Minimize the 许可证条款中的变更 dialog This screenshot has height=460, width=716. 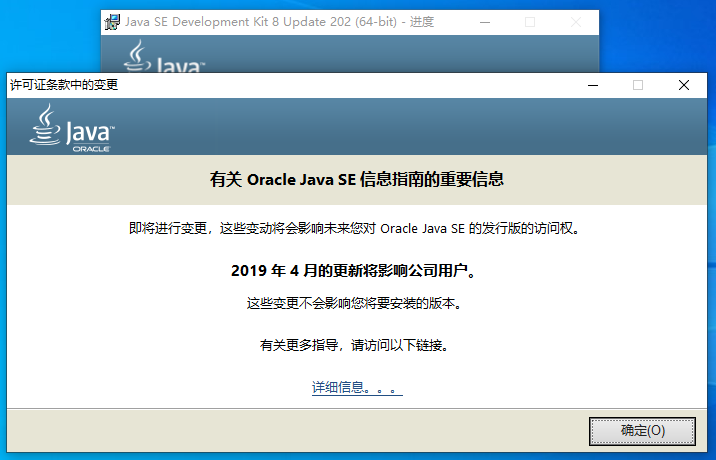tap(593, 85)
